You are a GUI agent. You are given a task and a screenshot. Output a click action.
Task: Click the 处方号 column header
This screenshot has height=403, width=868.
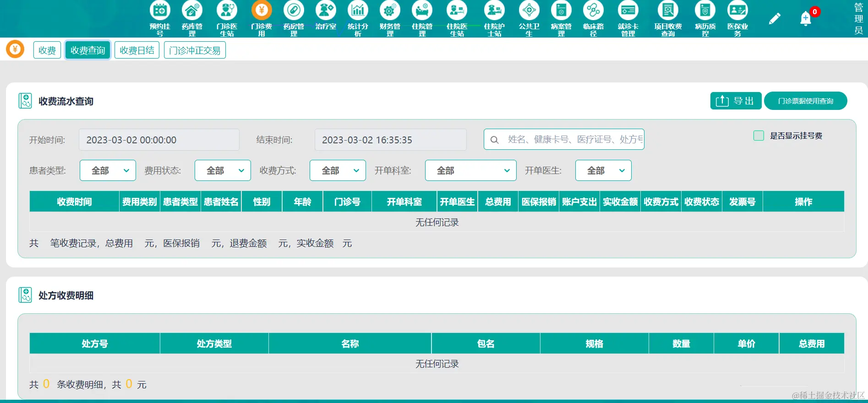[95, 343]
